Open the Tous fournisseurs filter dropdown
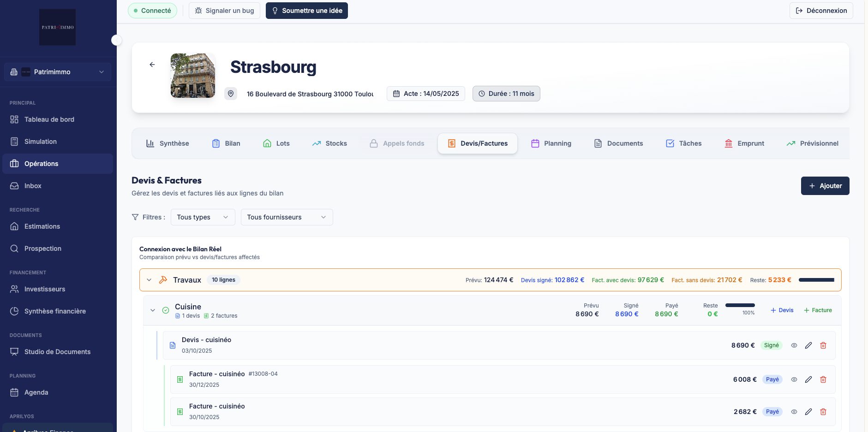Image resolution: width=868 pixels, height=432 pixels. pyautogui.click(x=287, y=217)
